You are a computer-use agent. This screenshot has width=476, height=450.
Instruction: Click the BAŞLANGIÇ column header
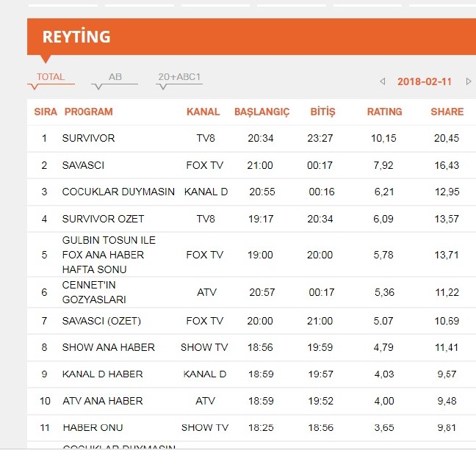point(262,112)
